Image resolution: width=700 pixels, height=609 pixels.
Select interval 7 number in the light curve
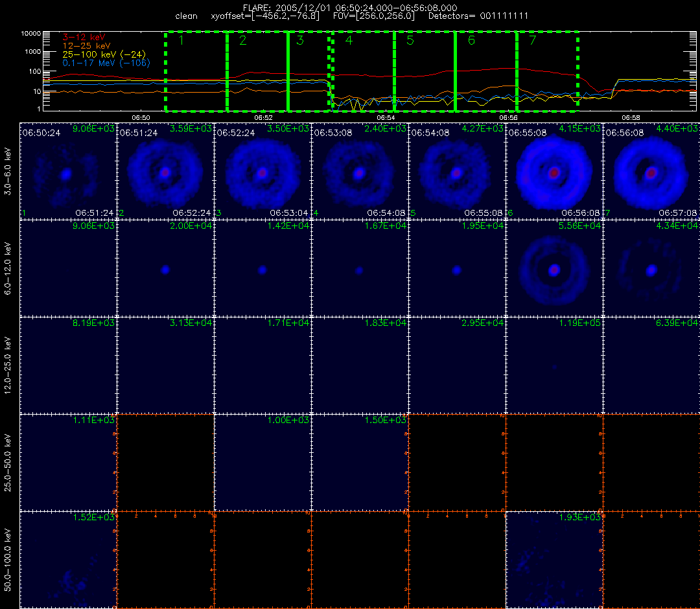[533, 41]
